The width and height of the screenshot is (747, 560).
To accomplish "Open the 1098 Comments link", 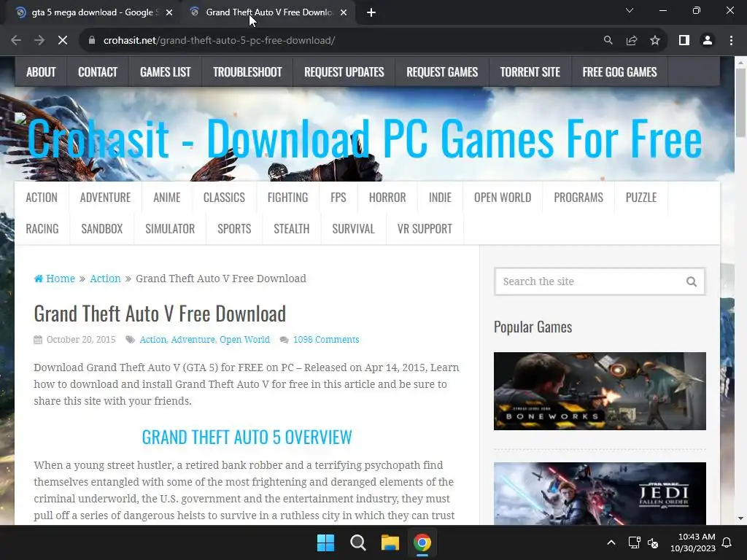I will [x=326, y=340].
